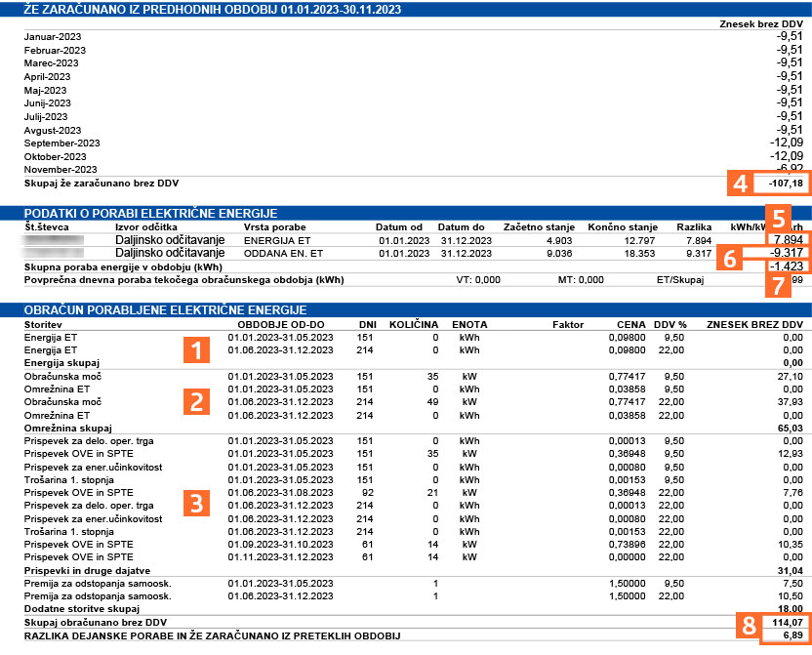Click the 'Februar-2023' row label
The height and width of the screenshot is (655, 812).
(x=55, y=50)
